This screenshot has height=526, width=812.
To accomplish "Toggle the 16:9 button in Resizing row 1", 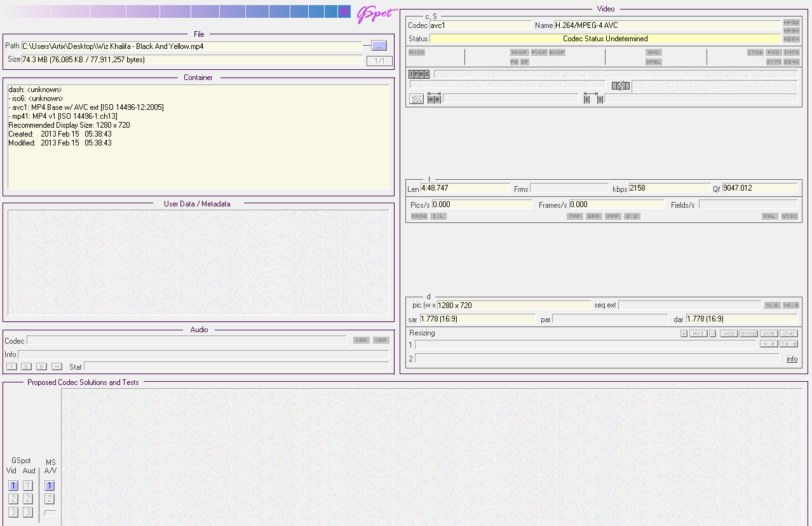I will point(789,344).
